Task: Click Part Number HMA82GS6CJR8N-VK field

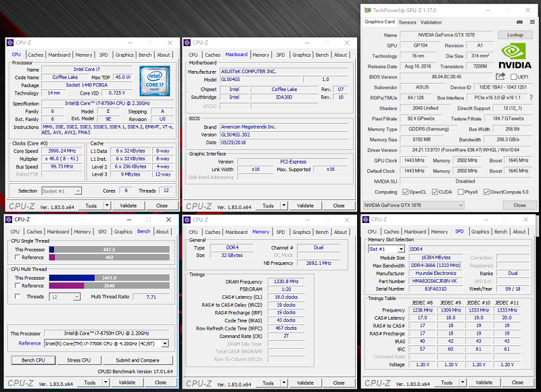Action: [x=435, y=281]
